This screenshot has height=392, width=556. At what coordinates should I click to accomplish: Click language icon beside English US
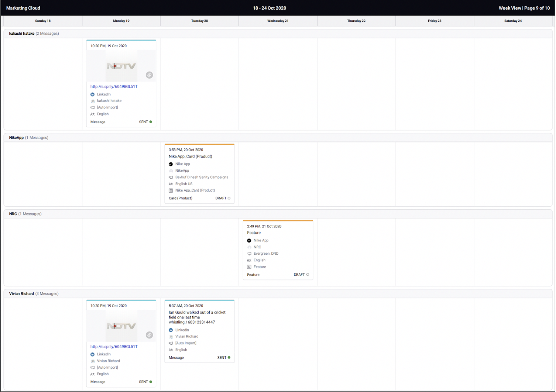171,184
